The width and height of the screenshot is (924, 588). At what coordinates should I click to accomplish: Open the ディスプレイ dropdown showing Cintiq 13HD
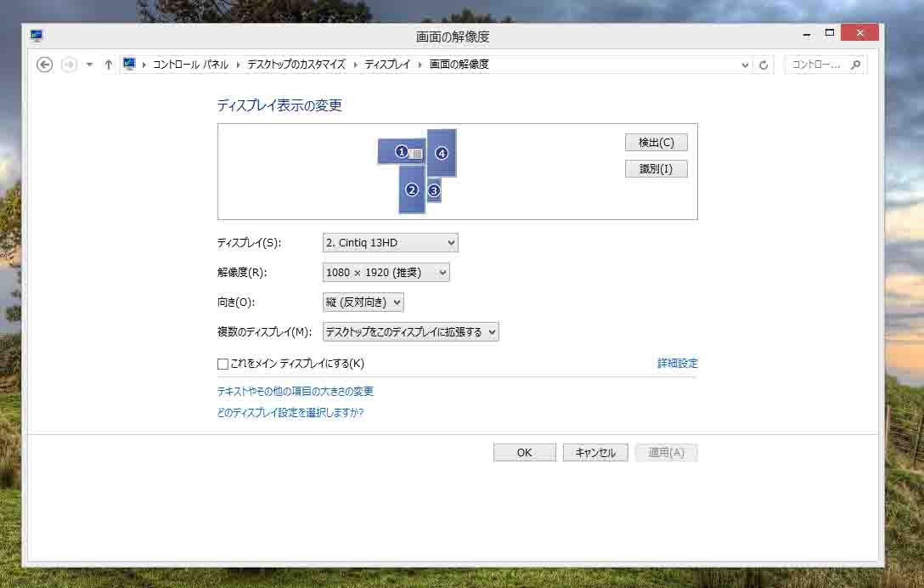[x=390, y=242]
